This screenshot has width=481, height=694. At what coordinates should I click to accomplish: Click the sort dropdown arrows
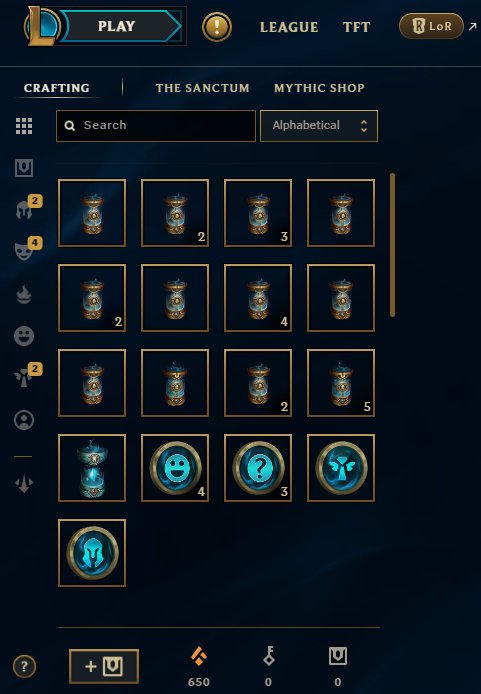[364, 126]
